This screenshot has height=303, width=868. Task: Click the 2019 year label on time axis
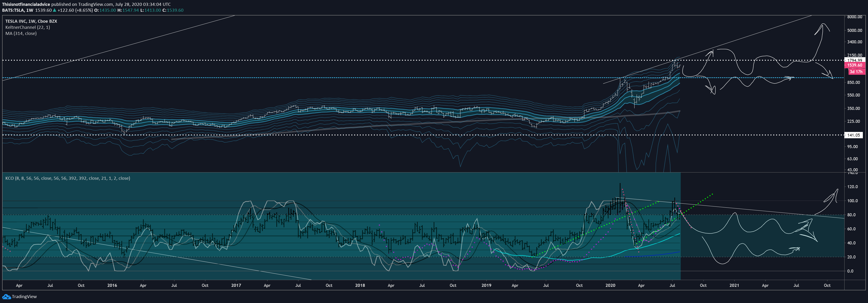pyautogui.click(x=486, y=285)
